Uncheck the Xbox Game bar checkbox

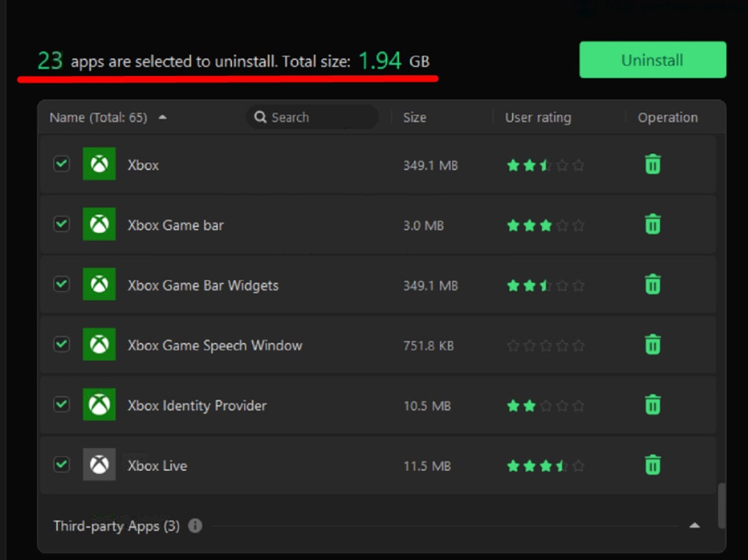click(x=61, y=224)
